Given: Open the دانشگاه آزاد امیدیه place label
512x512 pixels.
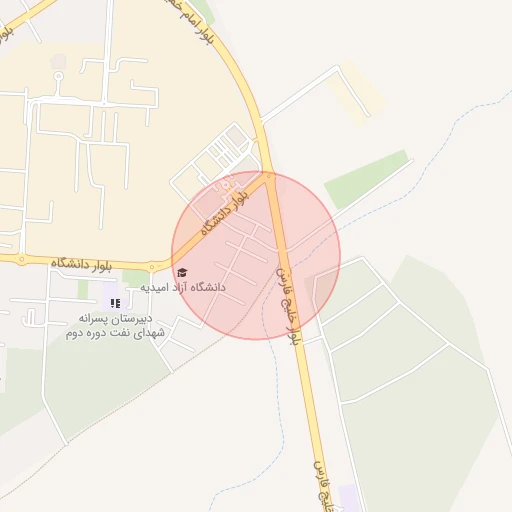Looking at the screenshot, I should click(183, 287).
